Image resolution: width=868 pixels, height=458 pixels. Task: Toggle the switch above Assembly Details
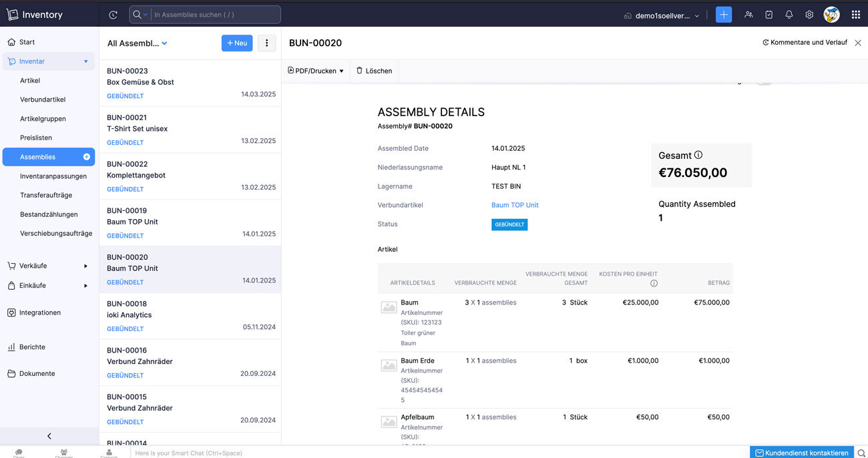click(763, 81)
